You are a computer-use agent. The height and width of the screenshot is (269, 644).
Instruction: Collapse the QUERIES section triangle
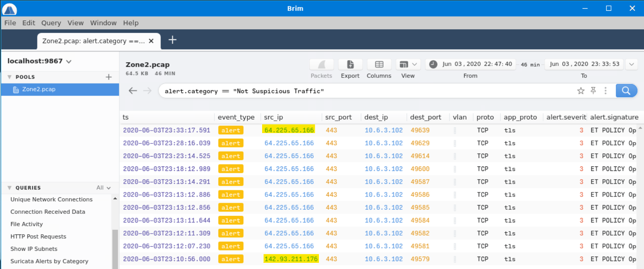click(x=9, y=188)
